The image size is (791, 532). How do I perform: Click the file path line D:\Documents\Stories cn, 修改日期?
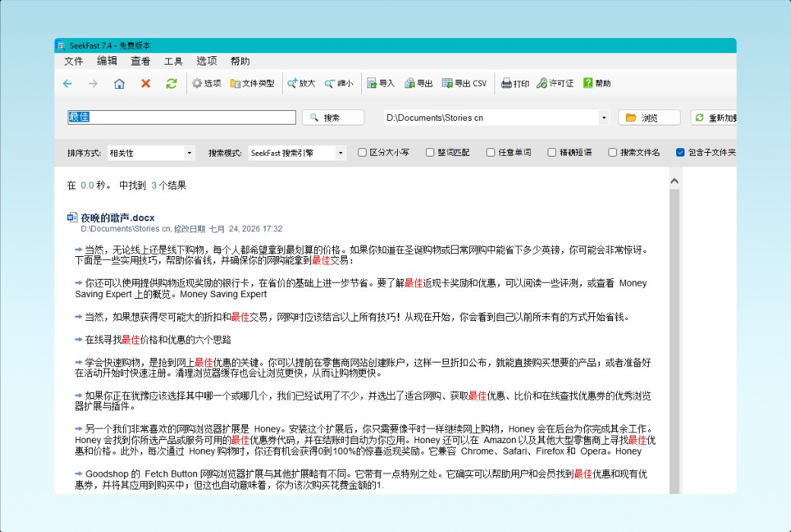(x=182, y=229)
